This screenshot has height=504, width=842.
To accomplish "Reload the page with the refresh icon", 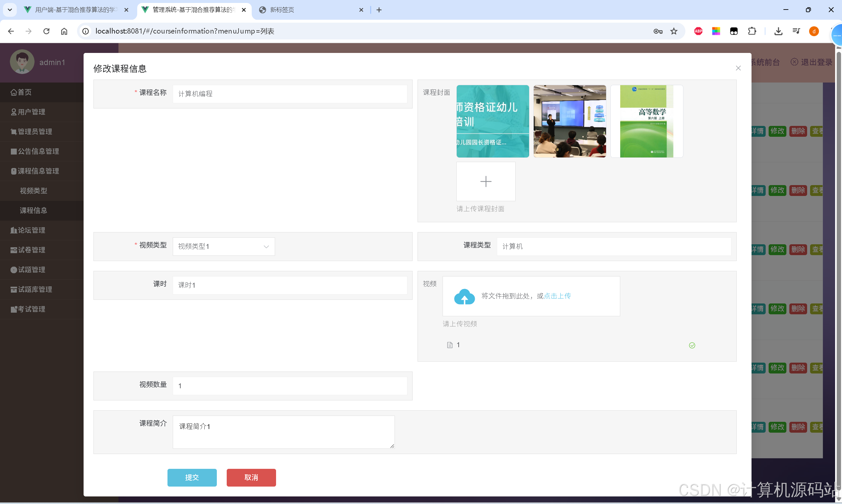I will 46,31.
